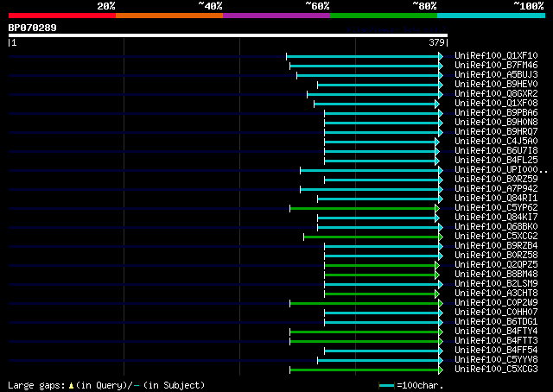Select the UniRef100_C0HH07 label
This screenshot has height=392, width=553.
point(496,313)
